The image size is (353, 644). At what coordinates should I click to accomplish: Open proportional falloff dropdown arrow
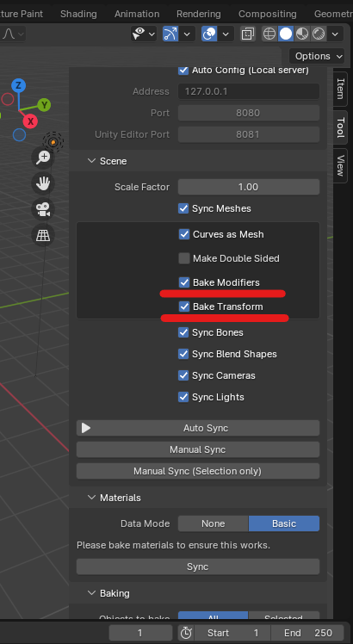(21, 34)
